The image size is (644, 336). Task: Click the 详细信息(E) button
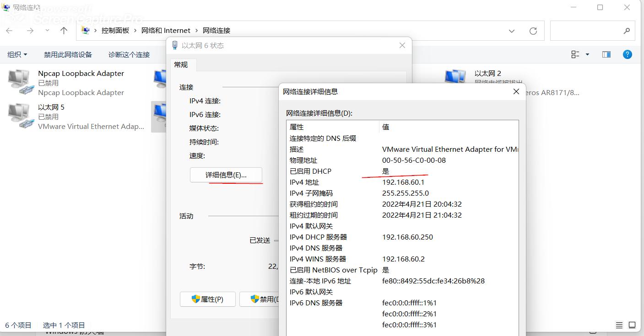click(x=226, y=175)
